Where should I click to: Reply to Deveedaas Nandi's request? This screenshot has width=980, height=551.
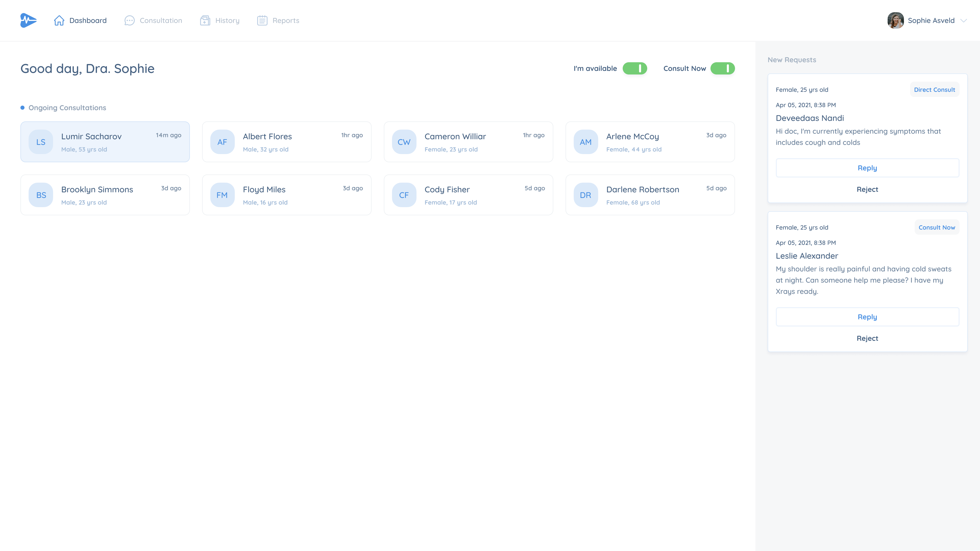coord(867,168)
